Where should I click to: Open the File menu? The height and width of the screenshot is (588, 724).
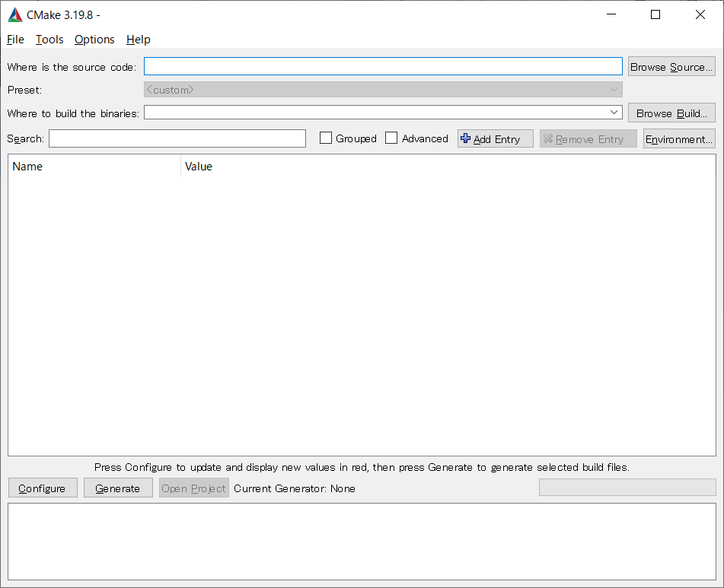15,40
